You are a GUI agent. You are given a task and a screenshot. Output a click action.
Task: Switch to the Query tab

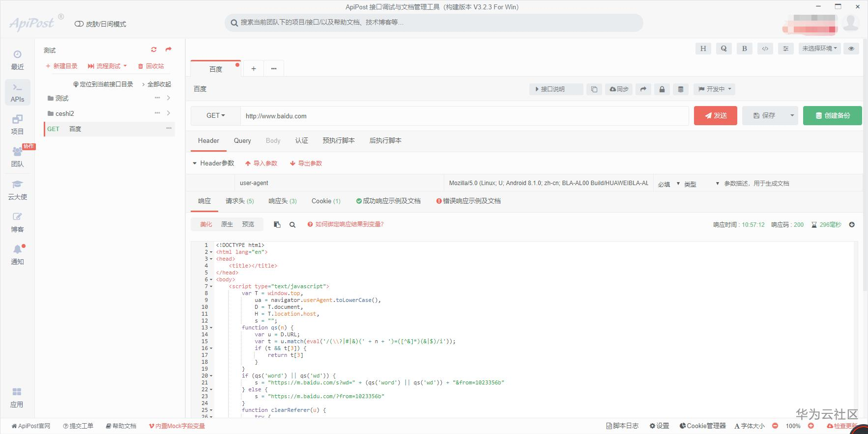click(242, 140)
